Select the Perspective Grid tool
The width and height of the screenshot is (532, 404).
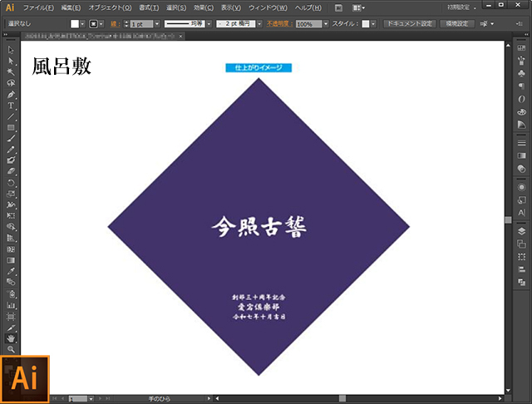pyautogui.click(x=11, y=238)
